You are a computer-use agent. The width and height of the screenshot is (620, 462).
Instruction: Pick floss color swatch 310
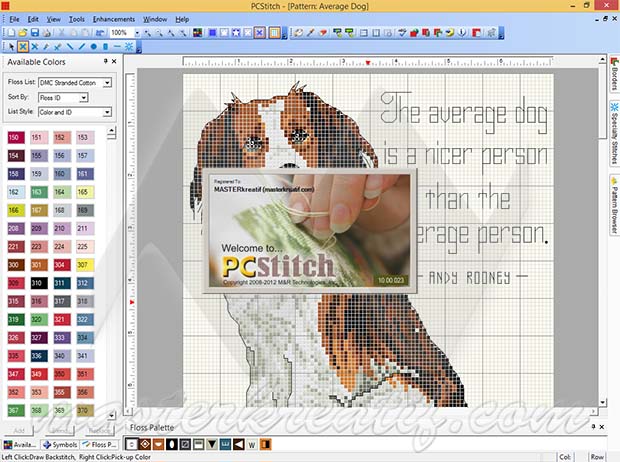click(x=39, y=283)
